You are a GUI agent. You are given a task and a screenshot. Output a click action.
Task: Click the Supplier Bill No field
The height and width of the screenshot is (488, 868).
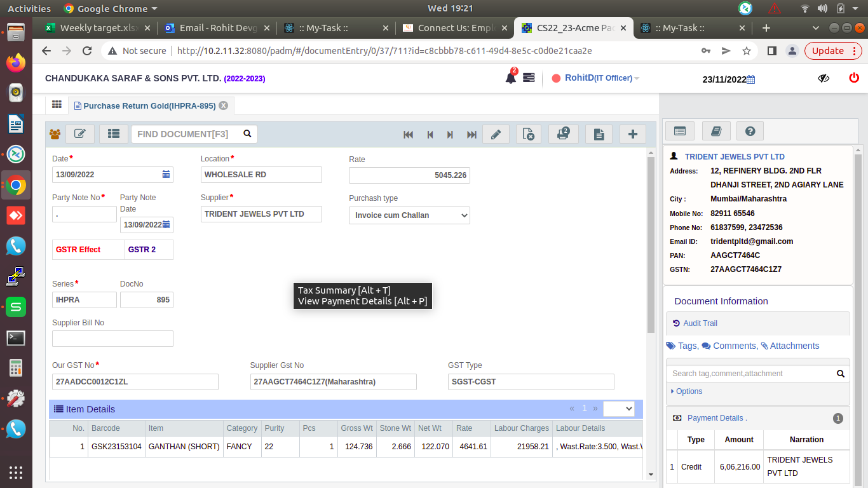coord(112,339)
